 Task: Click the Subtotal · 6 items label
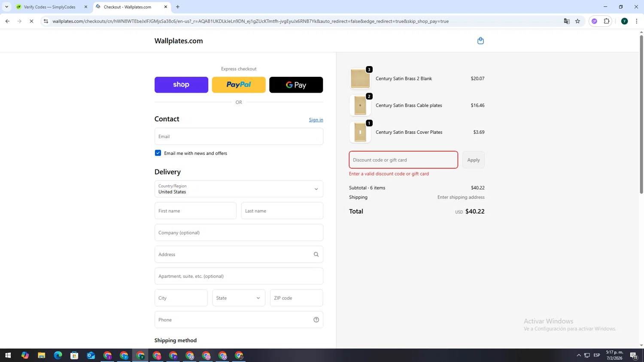pyautogui.click(x=367, y=188)
